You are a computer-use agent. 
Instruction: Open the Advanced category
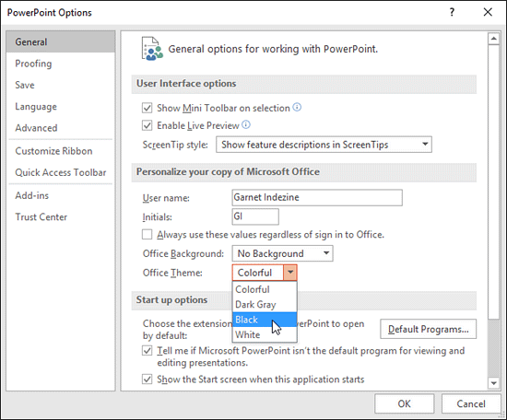[x=61, y=128]
